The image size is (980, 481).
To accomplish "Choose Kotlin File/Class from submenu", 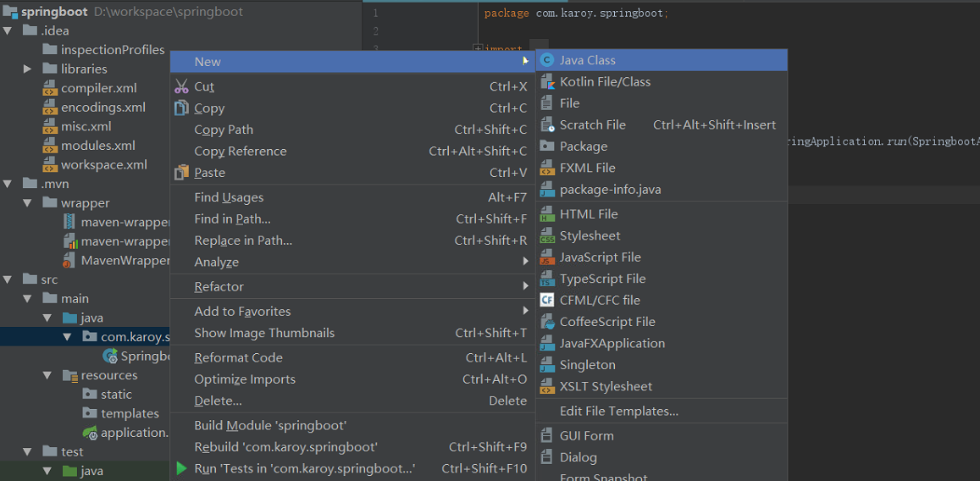I will click(x=662, y=82).
